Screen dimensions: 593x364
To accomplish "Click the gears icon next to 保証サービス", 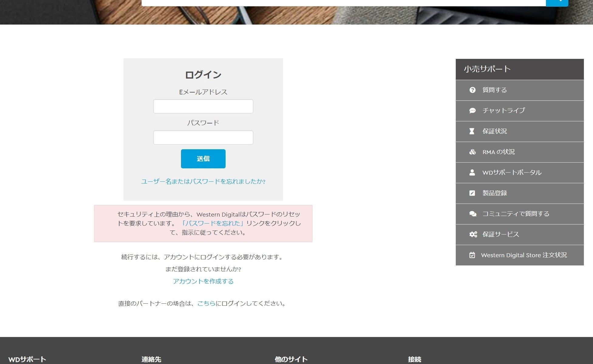I will point(473,234).
